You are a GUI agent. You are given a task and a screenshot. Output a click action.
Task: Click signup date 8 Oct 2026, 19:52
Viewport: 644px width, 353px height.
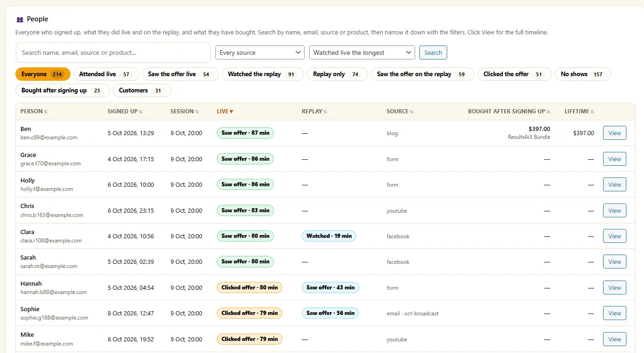coord(130,340)
